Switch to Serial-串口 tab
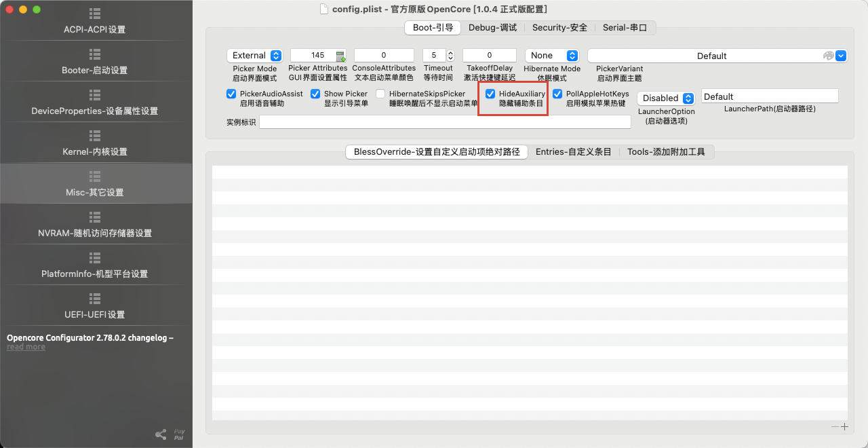 625,28
